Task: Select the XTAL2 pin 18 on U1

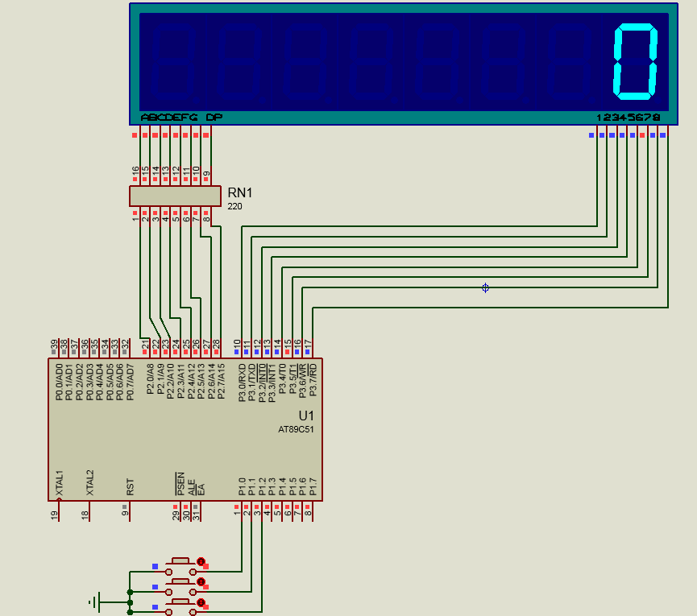Action: (x=89, y=511)
